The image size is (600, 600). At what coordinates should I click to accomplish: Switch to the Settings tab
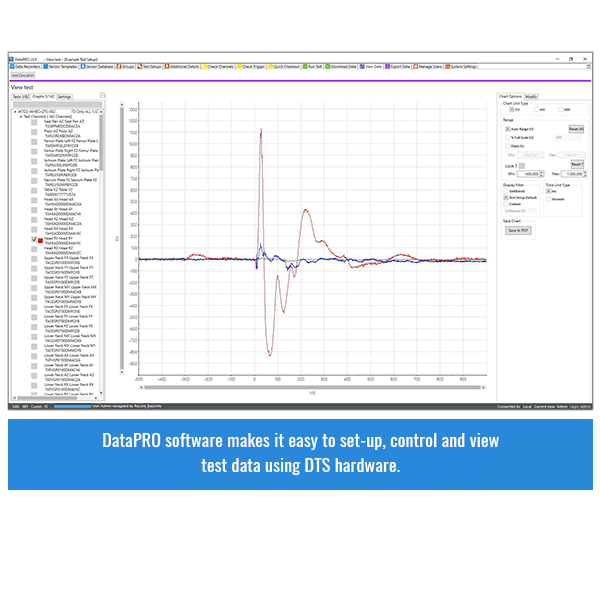click(x=64, y=97)
